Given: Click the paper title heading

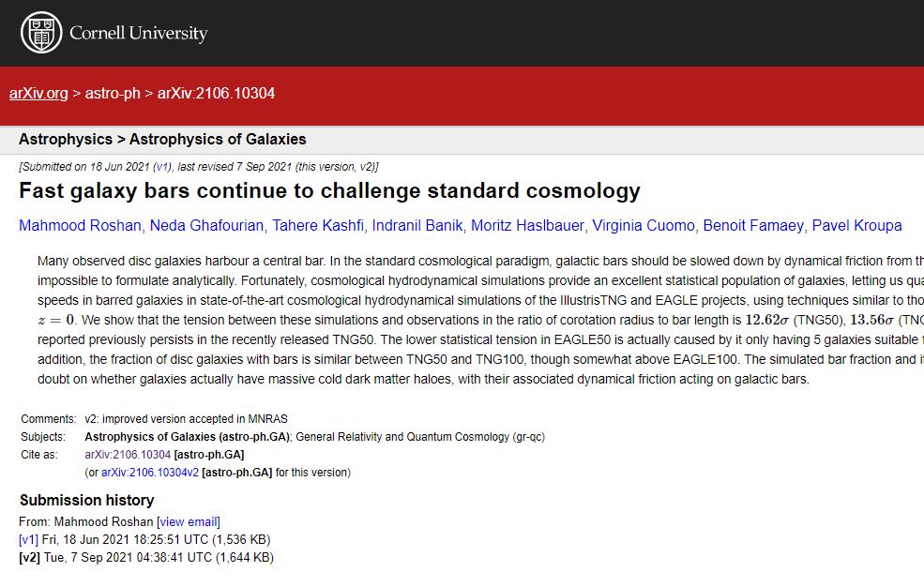Looking at the screenshot, I should (329, 191).
